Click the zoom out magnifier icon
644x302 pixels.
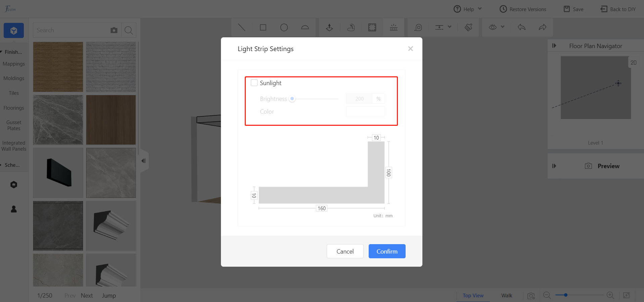point(547,295)
